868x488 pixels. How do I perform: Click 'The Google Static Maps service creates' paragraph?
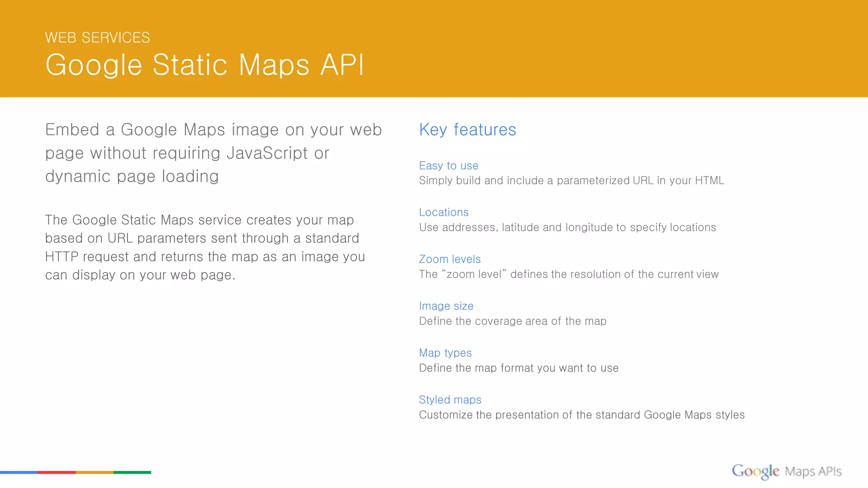pos(205,247)
